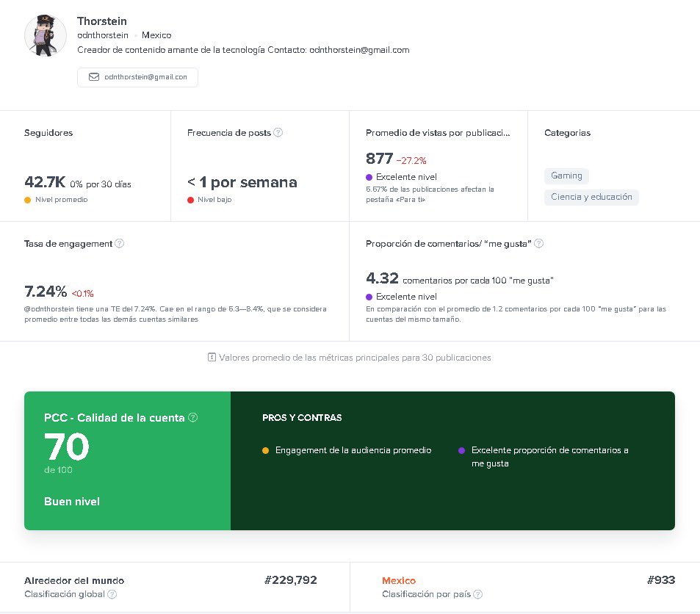Open help icon beside Proporción de comentarios
The height and width of the screenshot is (614, 700).
click(x=539, y=243)
